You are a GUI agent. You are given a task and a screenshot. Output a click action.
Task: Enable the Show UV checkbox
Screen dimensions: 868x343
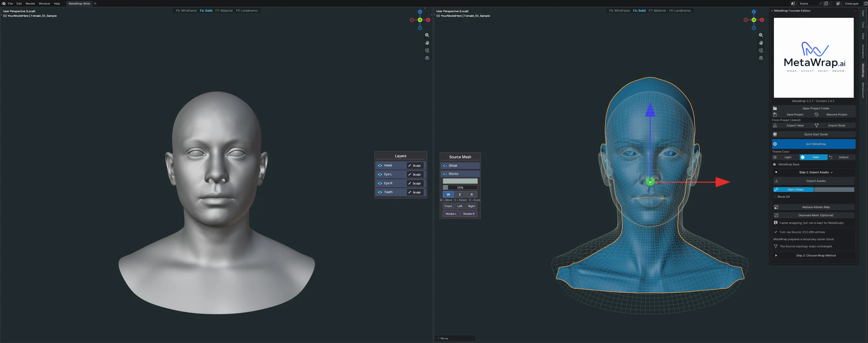click(775, 197)
